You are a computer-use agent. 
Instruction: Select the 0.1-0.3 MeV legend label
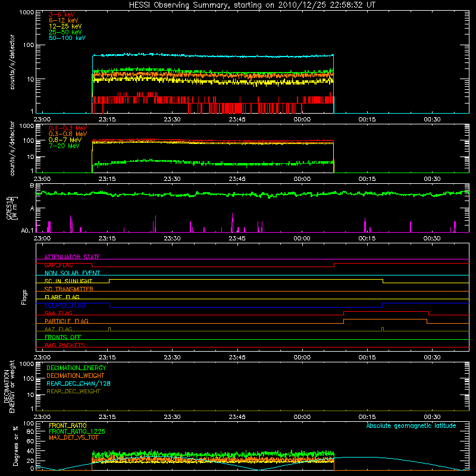pyautogui.click(x=68, y=128)
